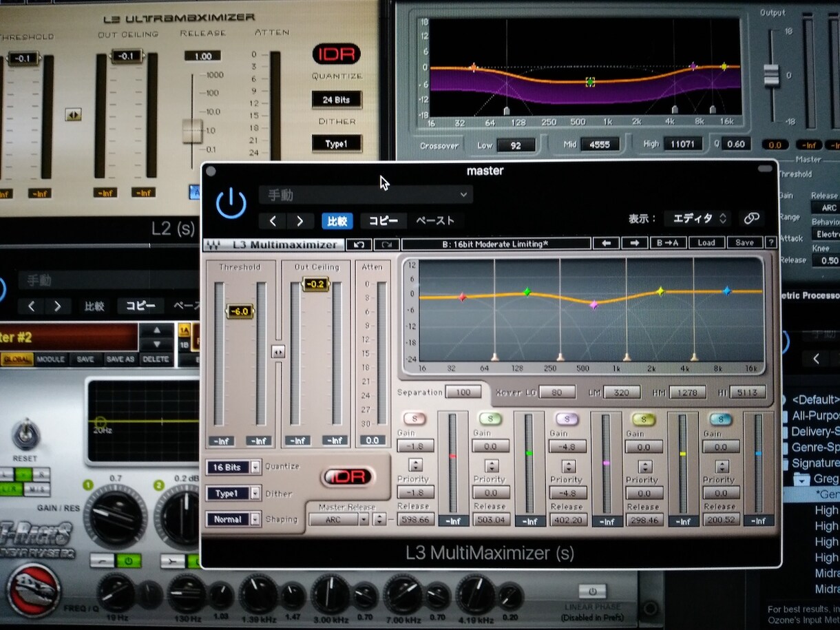
Task: Click the L3 Threshold slider handle at -6.0
Action: click(x=240, y=311)
